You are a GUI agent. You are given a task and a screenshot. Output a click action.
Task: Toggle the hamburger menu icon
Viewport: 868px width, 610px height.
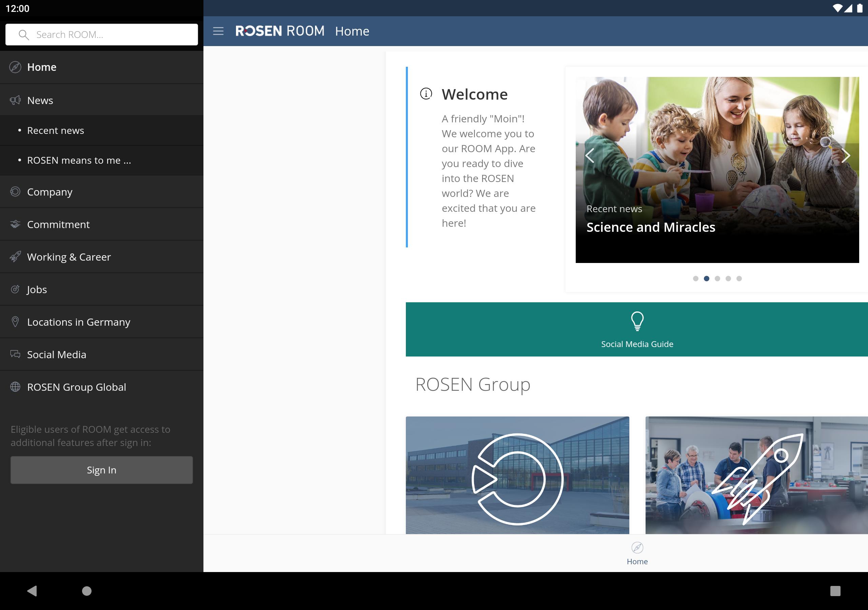(218, 31)
